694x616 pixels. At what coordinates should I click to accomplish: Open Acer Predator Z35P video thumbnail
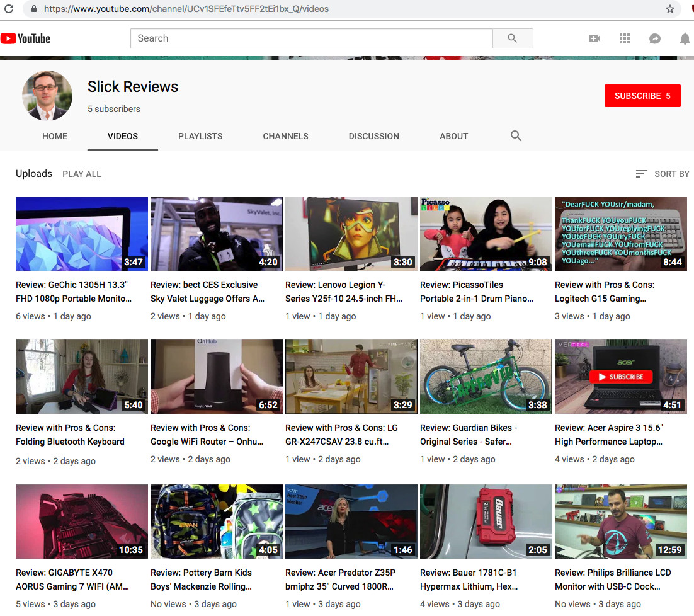(x=351, y=522)
